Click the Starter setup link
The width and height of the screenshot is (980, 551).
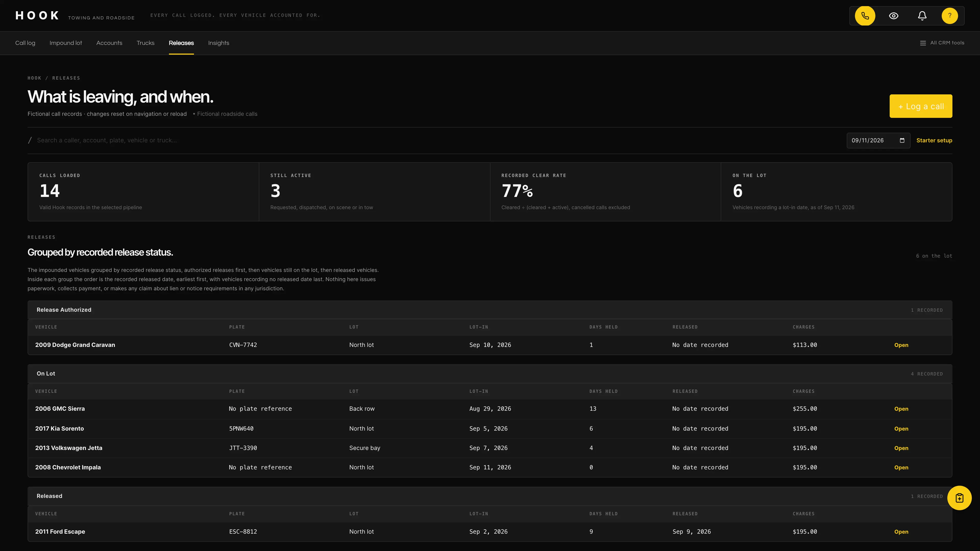934,140
